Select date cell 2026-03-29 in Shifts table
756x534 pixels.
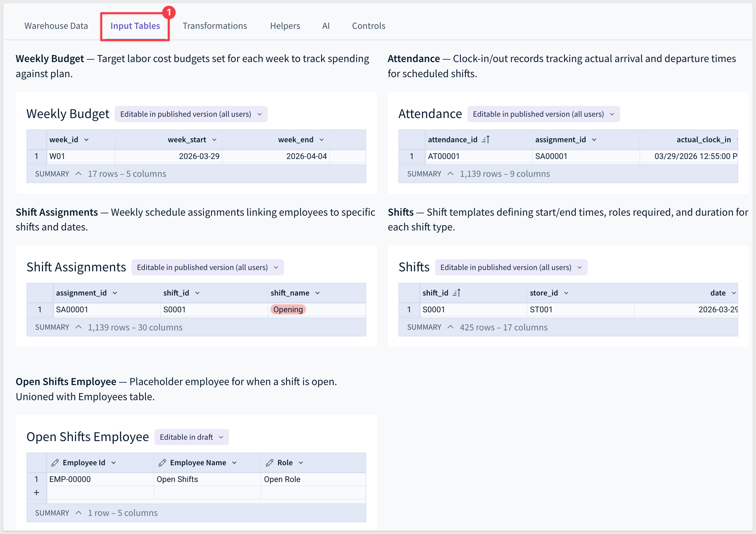686,310
